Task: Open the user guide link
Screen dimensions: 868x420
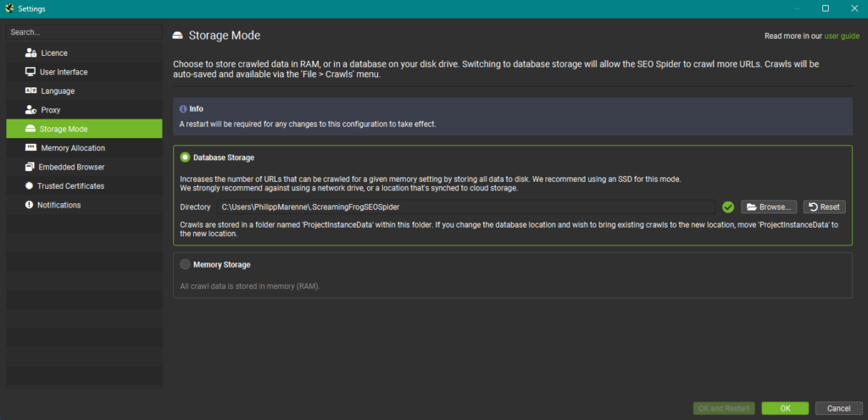Action: pos(842,36)
